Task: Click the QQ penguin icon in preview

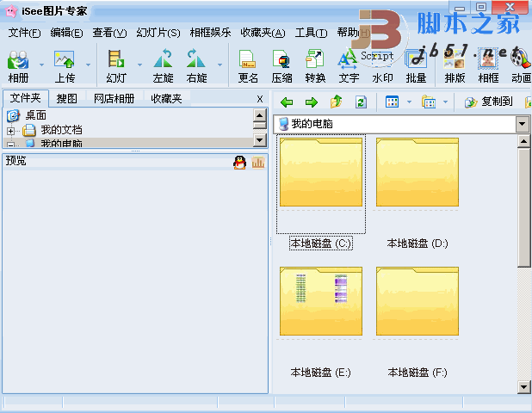Action: pos(239,163)
